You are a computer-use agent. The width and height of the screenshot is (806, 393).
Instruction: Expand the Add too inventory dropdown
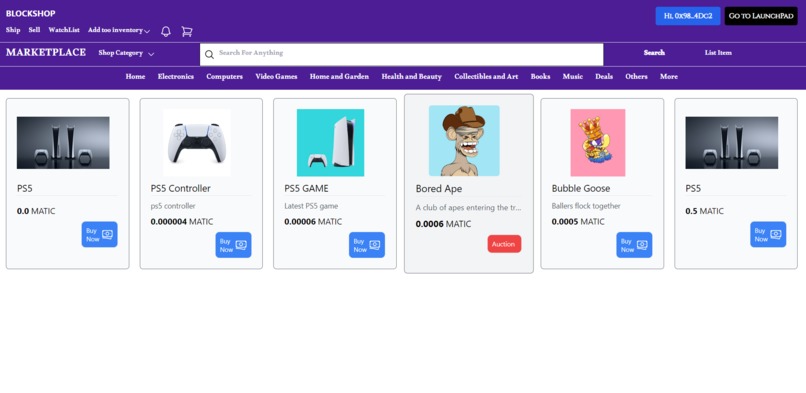click(x=119, y=30)
